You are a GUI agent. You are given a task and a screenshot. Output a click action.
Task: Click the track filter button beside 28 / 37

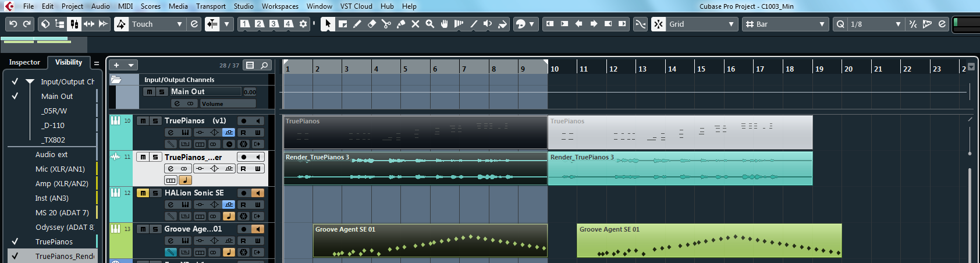tap(250, 65)
